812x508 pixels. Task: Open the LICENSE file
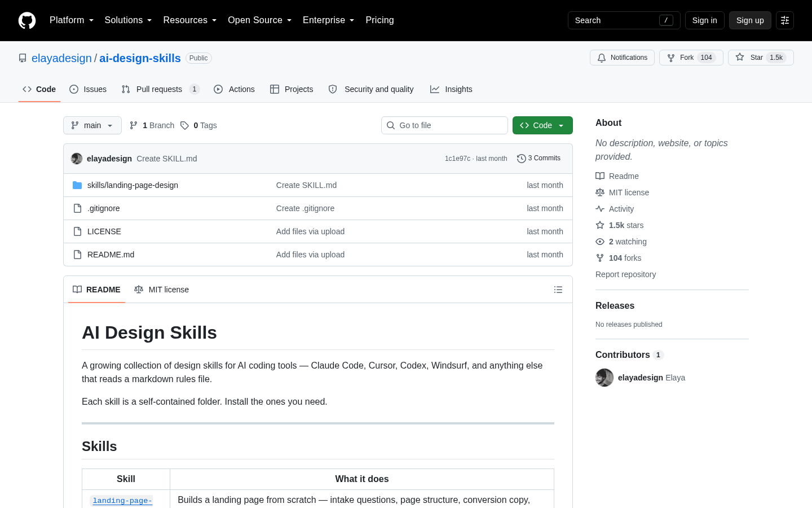coord(104,231)
